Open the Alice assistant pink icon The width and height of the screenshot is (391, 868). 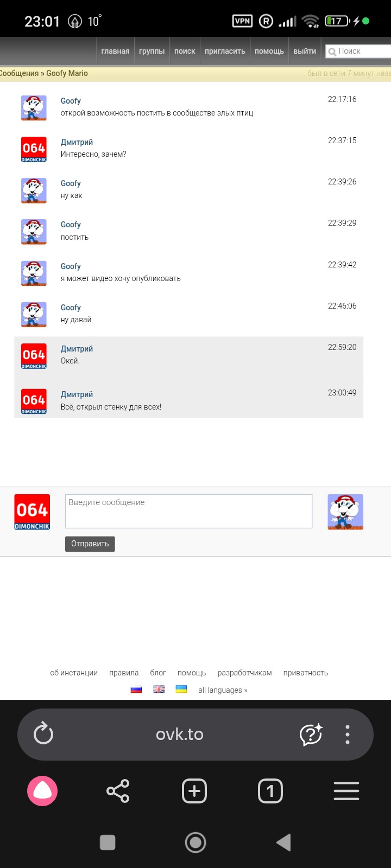tap(42, 791)
